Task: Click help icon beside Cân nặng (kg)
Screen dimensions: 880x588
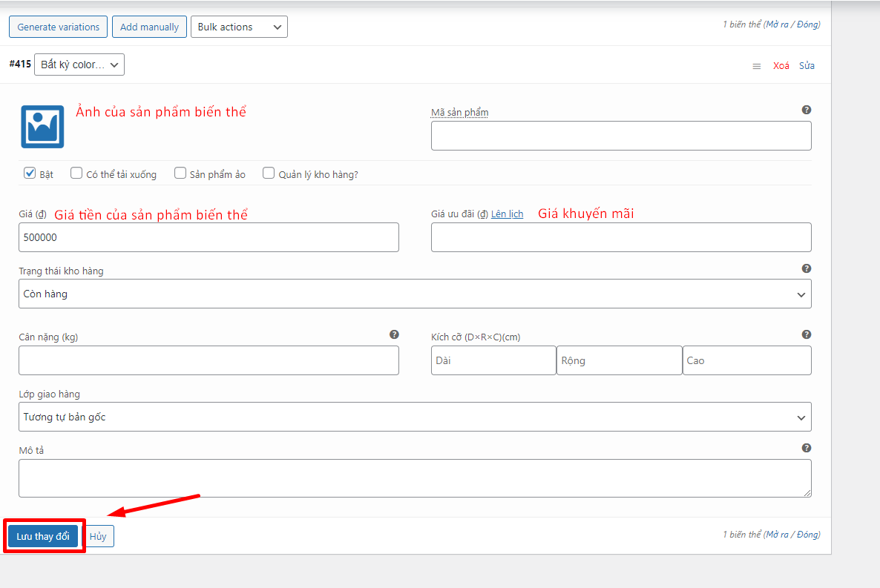Action: [394, 334]
